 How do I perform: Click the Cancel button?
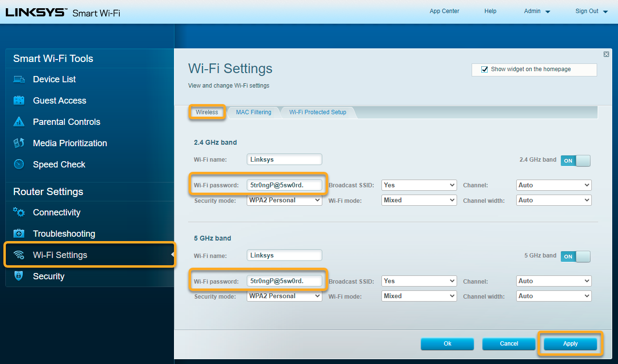click(x=509, y=344)
